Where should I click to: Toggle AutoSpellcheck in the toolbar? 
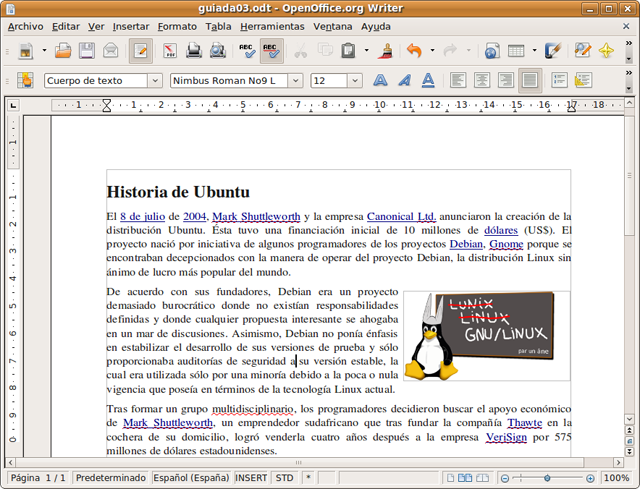click(270, 50)
